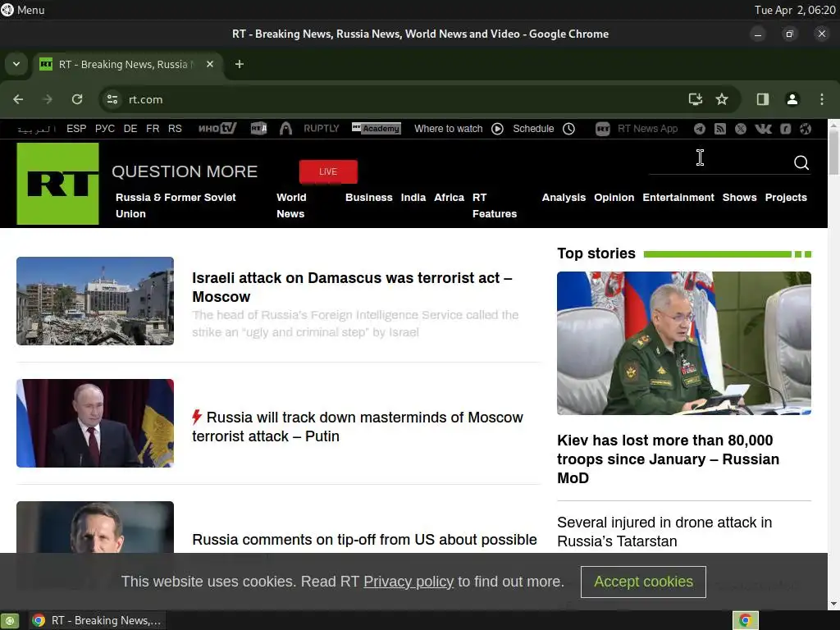Click the RT app logo icon
840x630 pixels.
point(603,129)
